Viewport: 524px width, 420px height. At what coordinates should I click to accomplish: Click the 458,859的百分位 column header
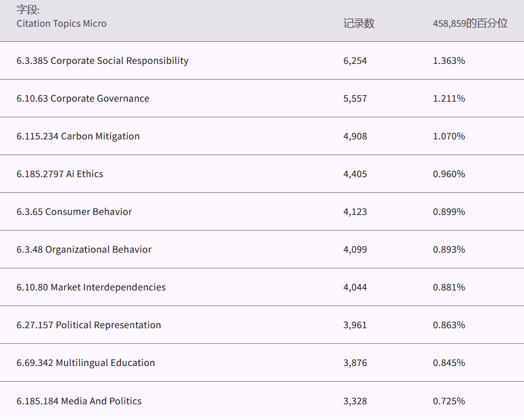click(x=470, y=23)
